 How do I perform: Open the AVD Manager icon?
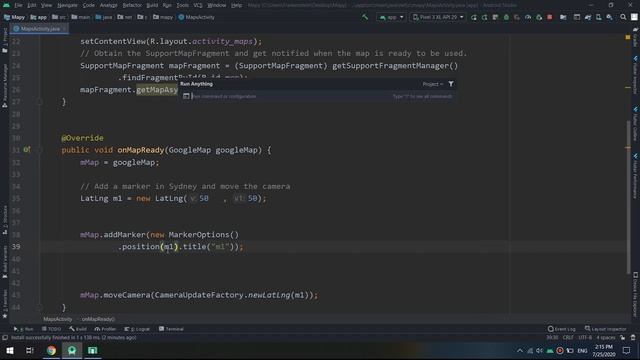[x=598, y=17]
